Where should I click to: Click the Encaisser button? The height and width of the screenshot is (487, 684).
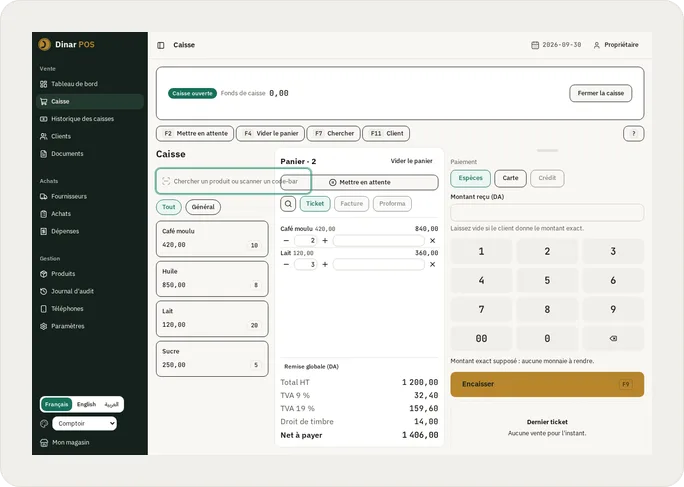tap(547, 384)
